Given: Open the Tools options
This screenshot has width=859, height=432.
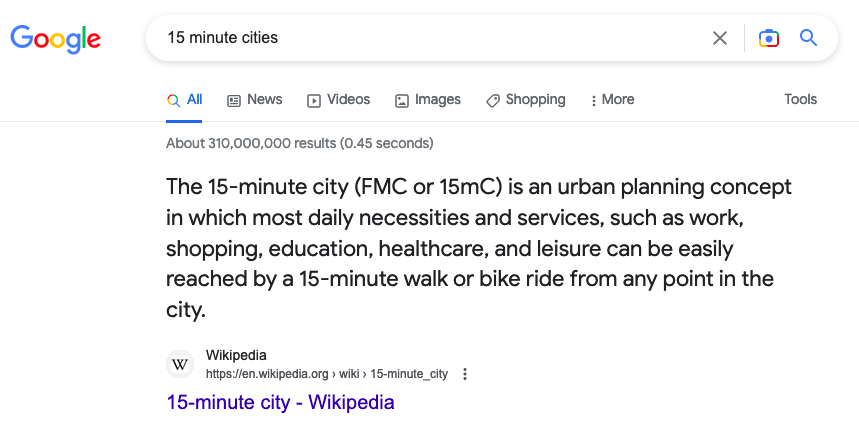Looking at the screenshot, I should point(800,99).
